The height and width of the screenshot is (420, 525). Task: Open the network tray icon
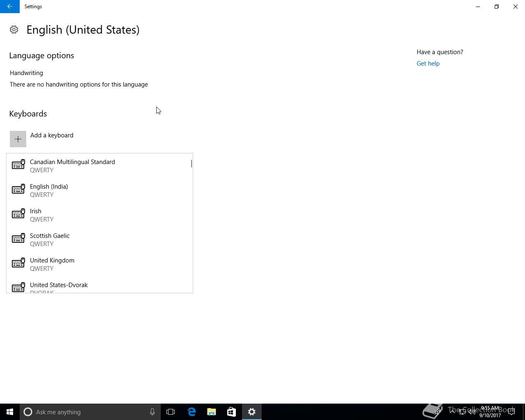pyautogui.click(x=462, y=412)
